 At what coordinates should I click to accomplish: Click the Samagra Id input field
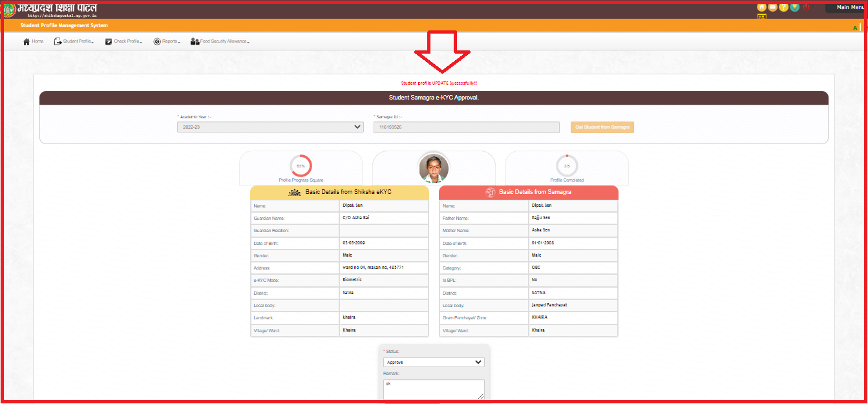pyautogui.click(x=466, y=127)
